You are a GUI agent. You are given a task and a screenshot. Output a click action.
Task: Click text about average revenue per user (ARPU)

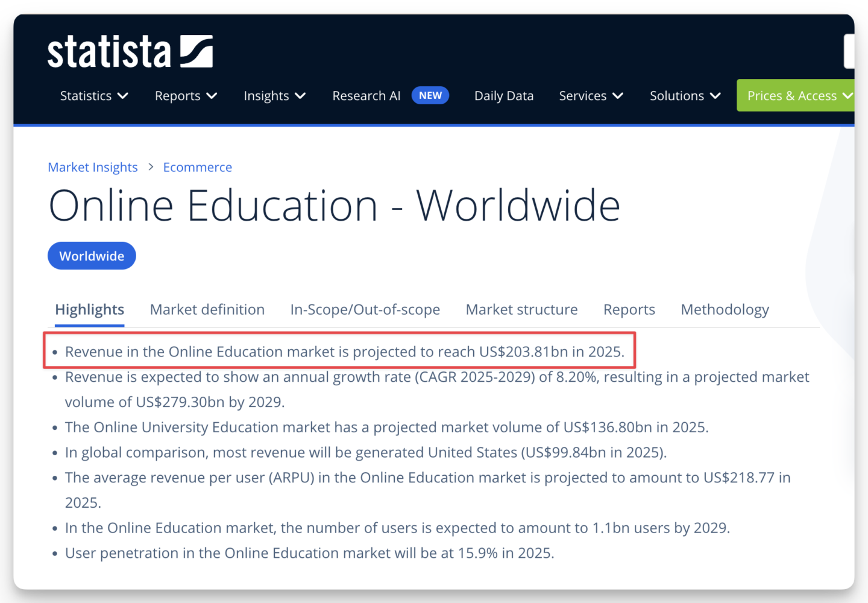[x=428, y=490]
